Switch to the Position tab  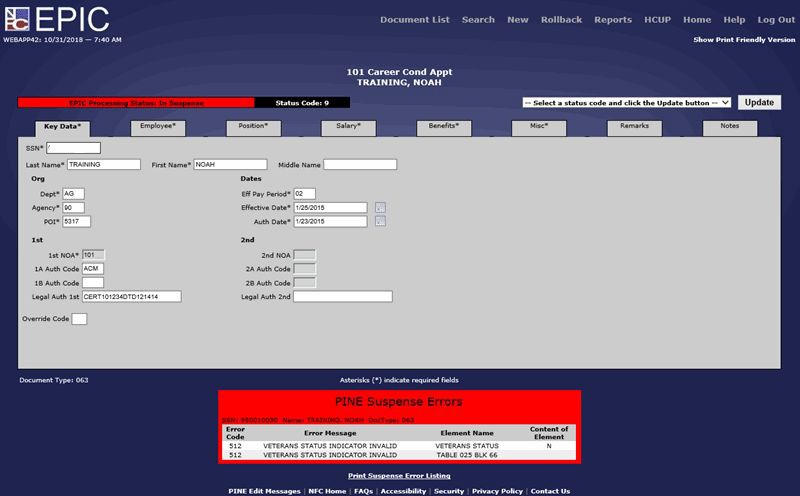point(253,128)
